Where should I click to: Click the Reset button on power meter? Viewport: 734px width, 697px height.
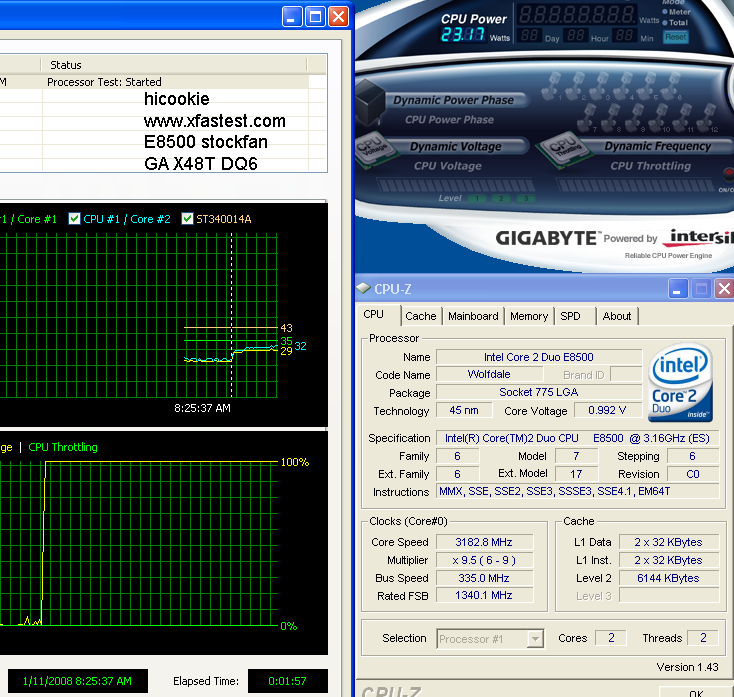(675, 37)
